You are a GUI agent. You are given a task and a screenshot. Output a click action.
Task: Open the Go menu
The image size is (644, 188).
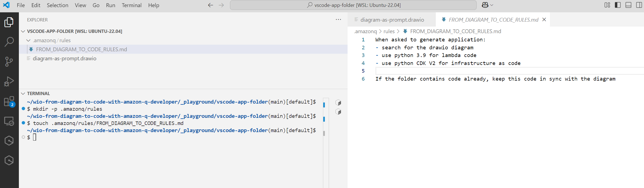(96, 5)
